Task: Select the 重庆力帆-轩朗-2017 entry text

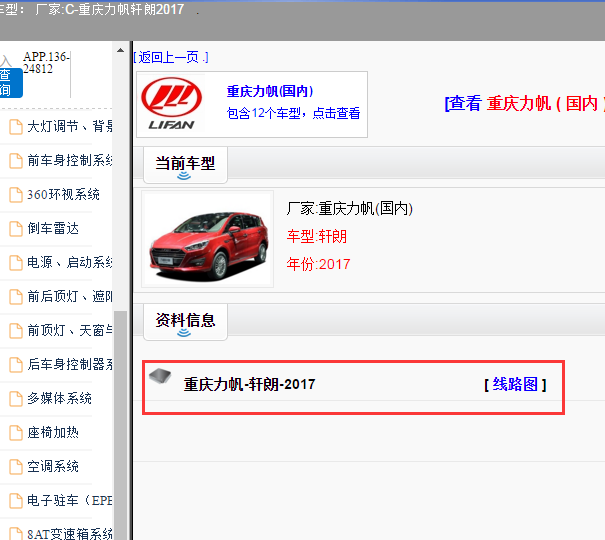Action: coord(249,384)
